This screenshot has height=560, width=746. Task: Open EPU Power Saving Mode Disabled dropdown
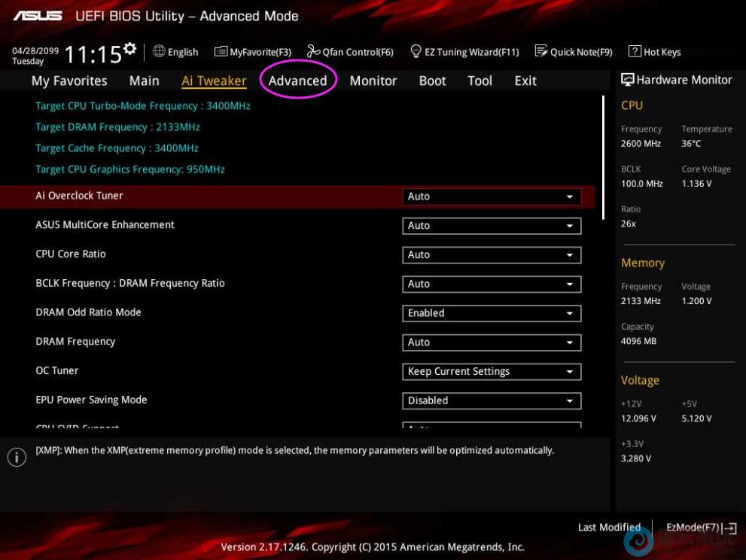[x=492, y=400]
